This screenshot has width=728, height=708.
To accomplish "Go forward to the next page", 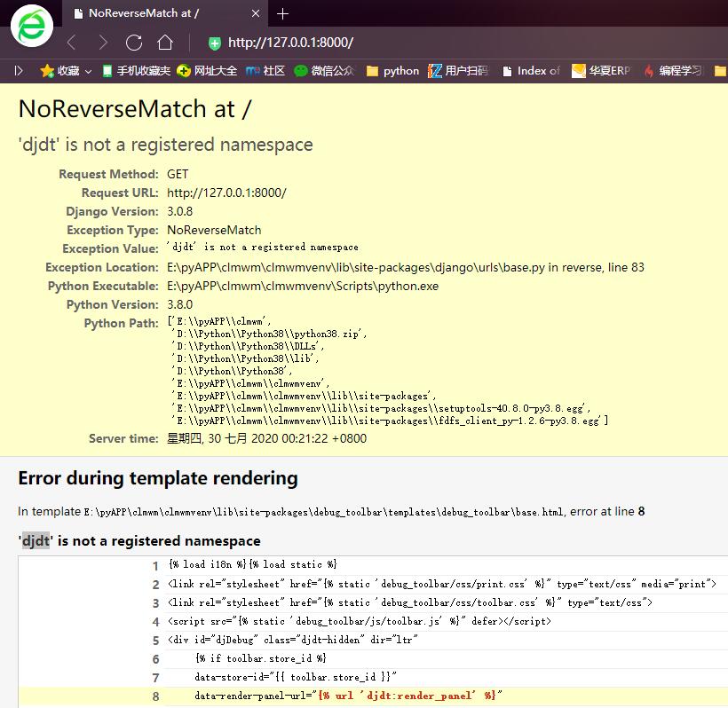I will tap(103, 43).
